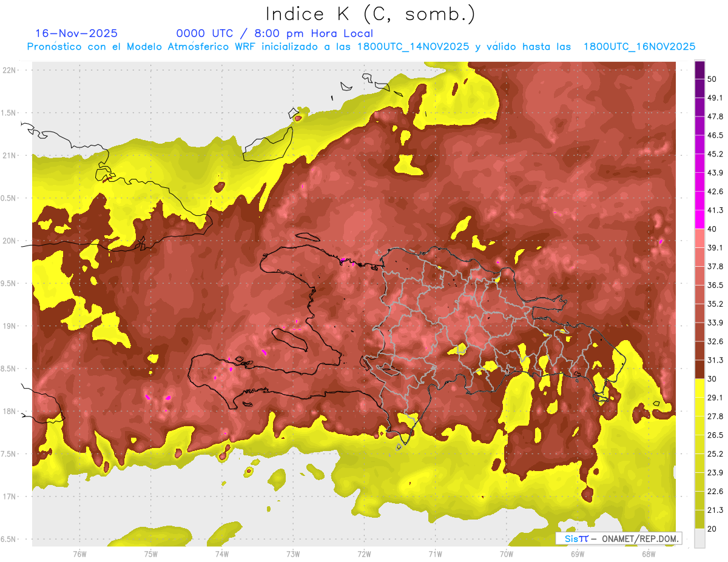Viewport: 728px width, 562px height.
Task: Click the colorbar value '43.9'
Action: (x=715, y=173)
